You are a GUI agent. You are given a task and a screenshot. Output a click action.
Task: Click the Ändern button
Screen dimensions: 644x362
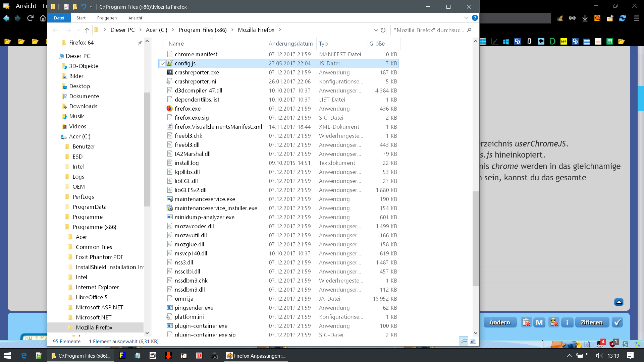pyautogui.click(x=500, y=322)
